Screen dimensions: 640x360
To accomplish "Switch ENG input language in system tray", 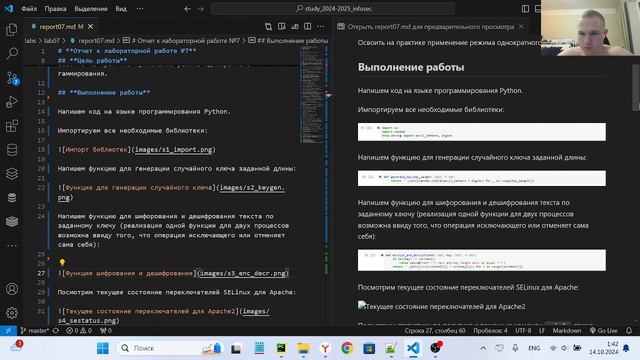I will pyautogui.click(x=534, y=348).
